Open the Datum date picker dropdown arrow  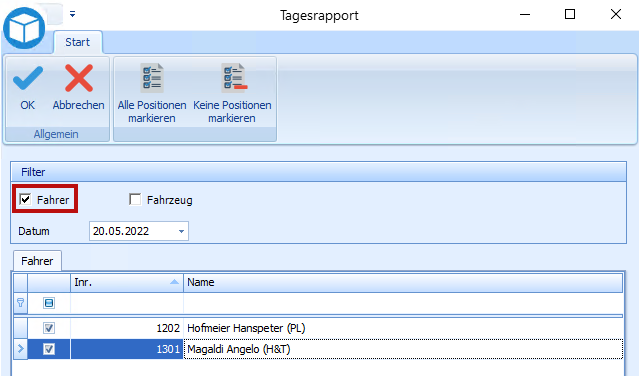181,231
